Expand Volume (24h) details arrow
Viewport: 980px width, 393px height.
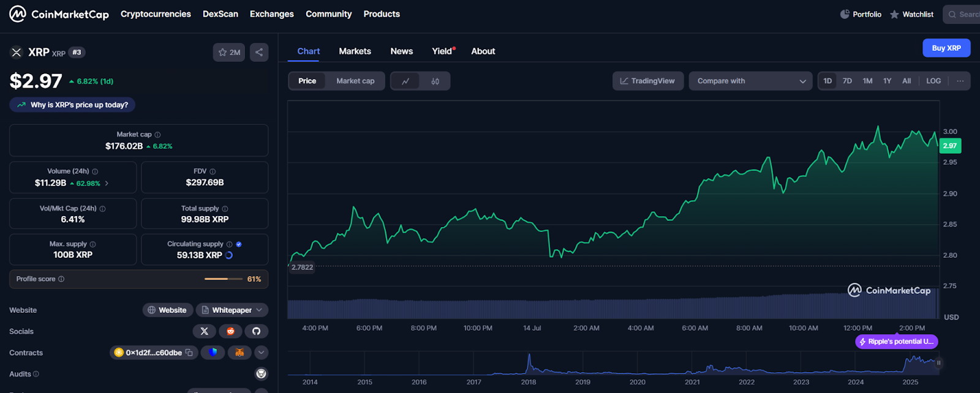click(107, 183)
